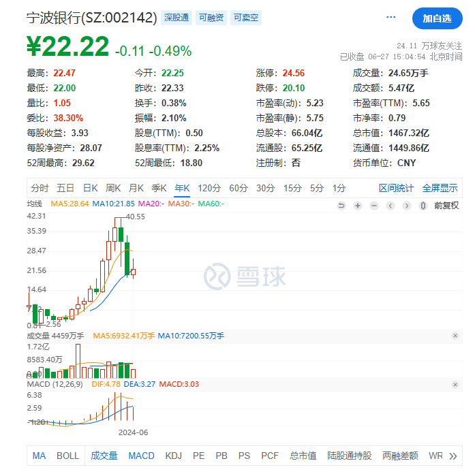Toggle the MACD indicator at bottom

click(141, 456)
